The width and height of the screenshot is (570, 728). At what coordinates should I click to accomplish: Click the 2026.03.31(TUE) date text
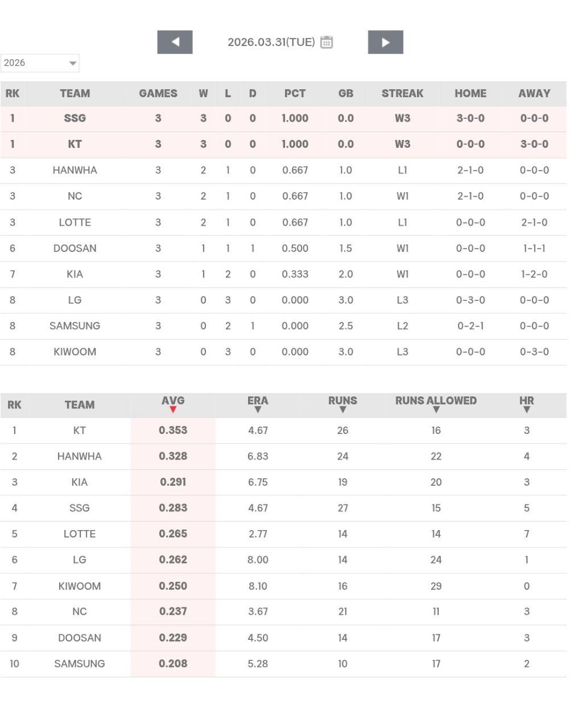(x=271, y=42)
